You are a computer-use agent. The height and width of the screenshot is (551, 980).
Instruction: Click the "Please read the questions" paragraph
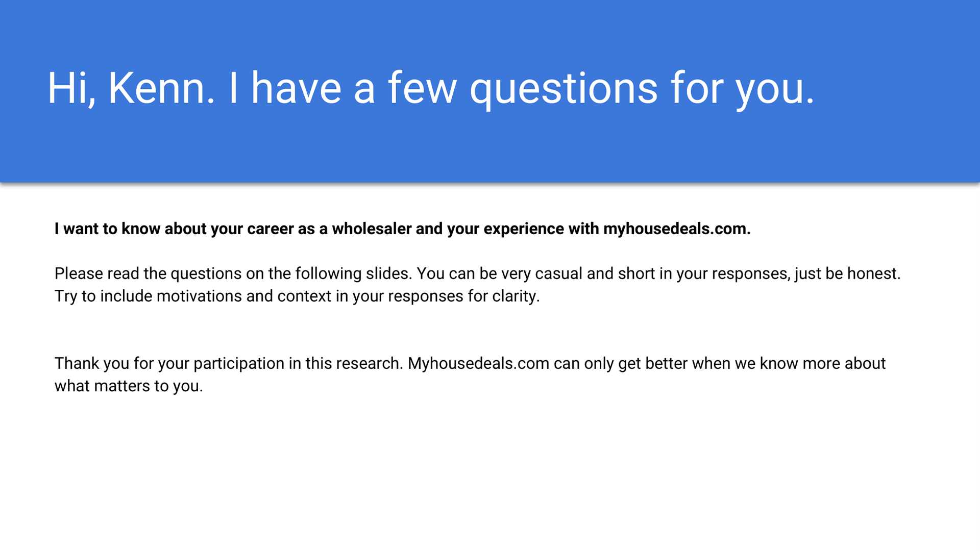(x=478, y=285)
